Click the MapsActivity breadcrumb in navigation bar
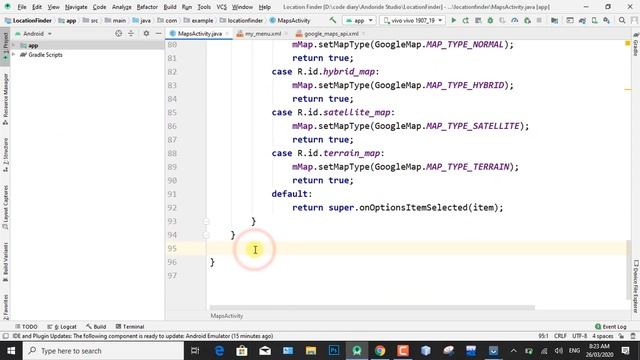Viewport: 640px width, 360px height. tap(290, 20)
